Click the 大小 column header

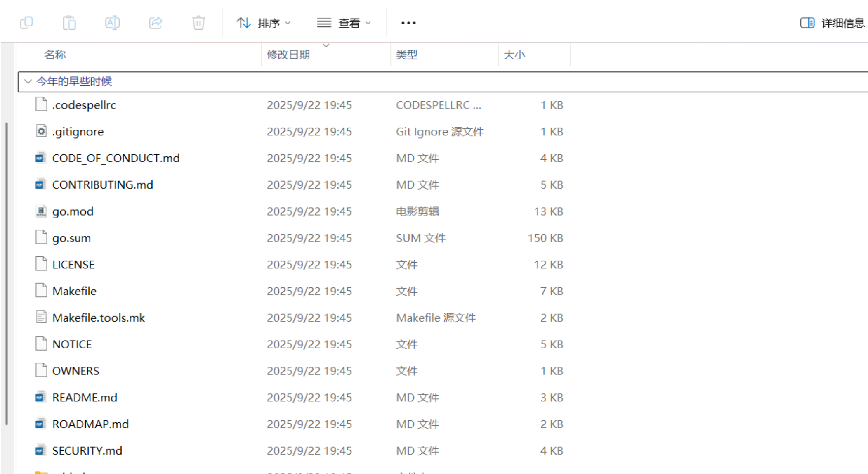(x=514, y=55)
